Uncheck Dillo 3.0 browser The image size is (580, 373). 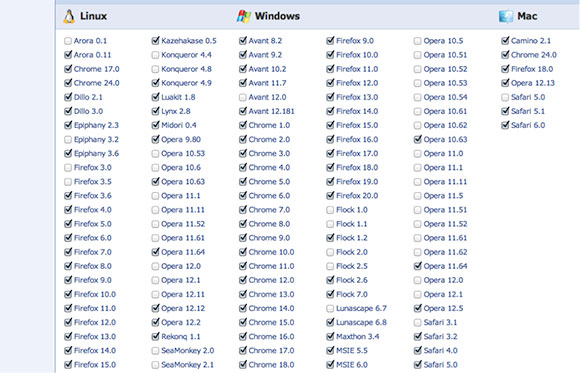tap(68, 111)
